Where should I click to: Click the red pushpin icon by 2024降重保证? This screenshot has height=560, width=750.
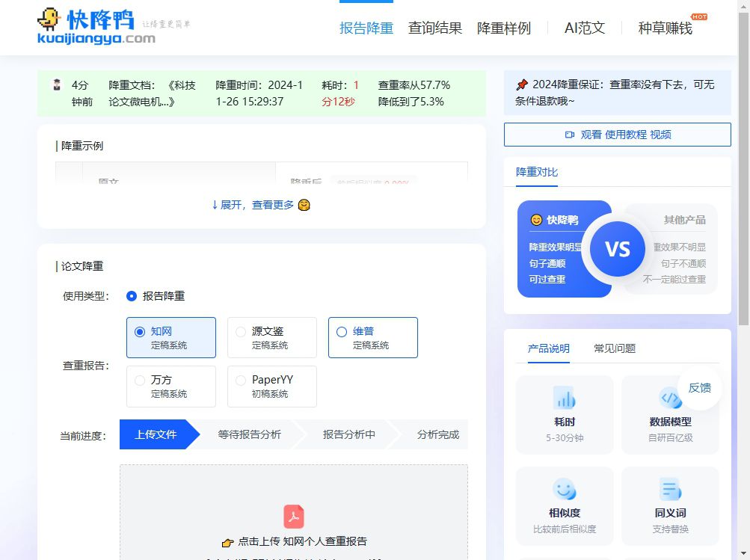(x=522, y=84)
